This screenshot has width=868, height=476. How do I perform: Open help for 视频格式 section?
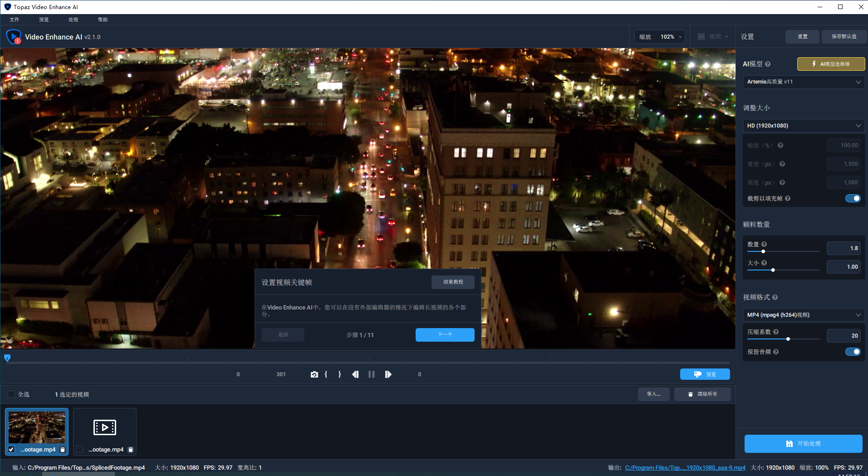tap(775, 297)
